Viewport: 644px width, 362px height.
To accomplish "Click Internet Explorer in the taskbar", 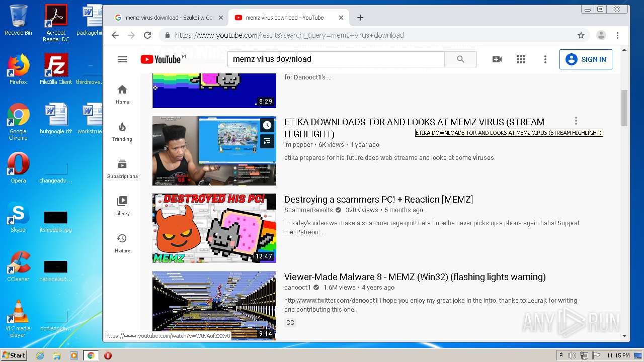I will (40, 355).
